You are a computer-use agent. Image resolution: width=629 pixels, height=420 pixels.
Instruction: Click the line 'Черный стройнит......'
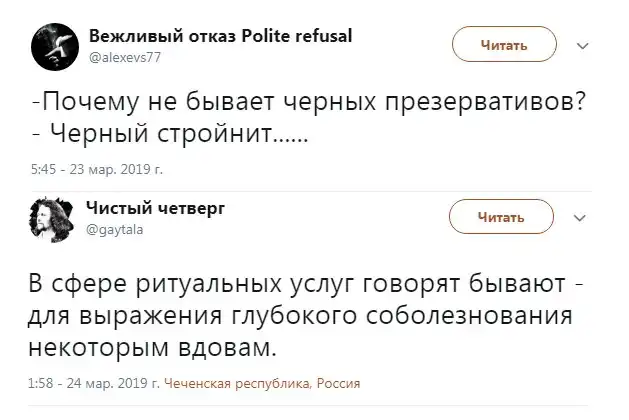[172, 136]
